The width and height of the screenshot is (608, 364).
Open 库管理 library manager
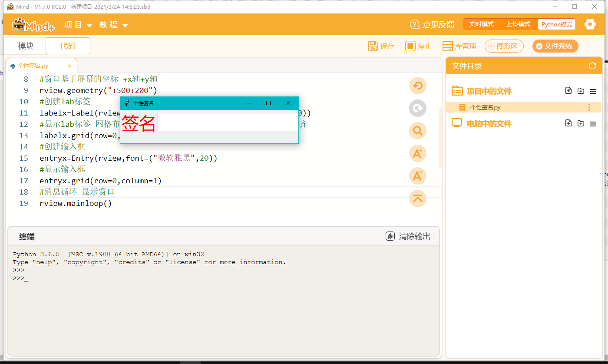[459, 46]
